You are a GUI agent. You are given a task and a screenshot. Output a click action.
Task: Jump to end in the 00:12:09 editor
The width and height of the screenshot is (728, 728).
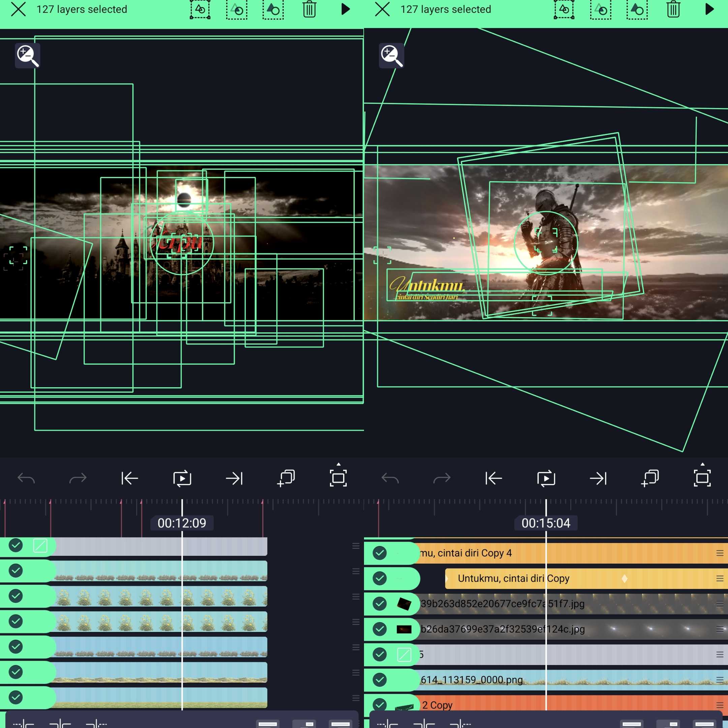pyautogui.click(x=234, y=479)
